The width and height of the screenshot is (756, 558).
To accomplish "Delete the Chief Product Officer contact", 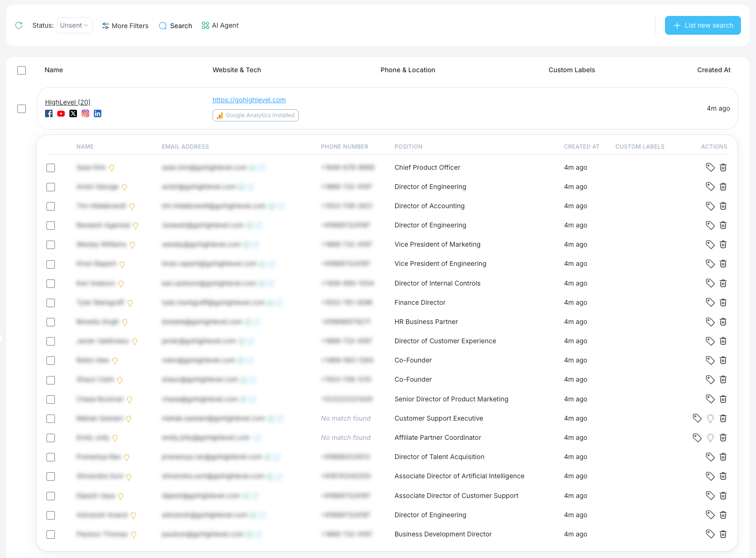I will pos(723,167).
